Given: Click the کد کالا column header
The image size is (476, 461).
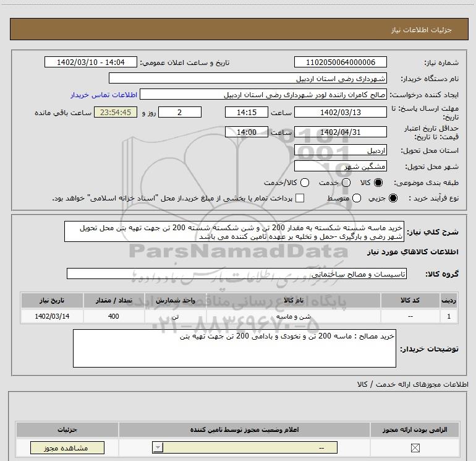Looking at the screenshot, I should click(x=410, y=301).
